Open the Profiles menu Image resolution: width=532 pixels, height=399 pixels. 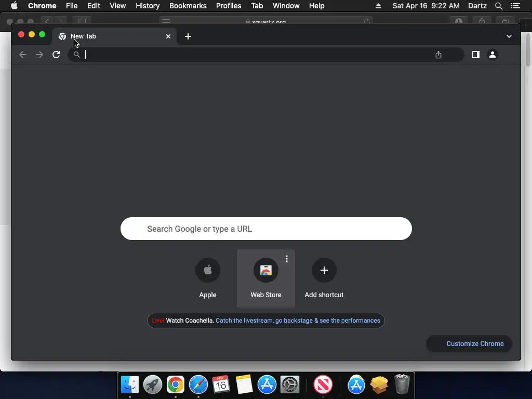pyautogui.click(x=229, y=6)
